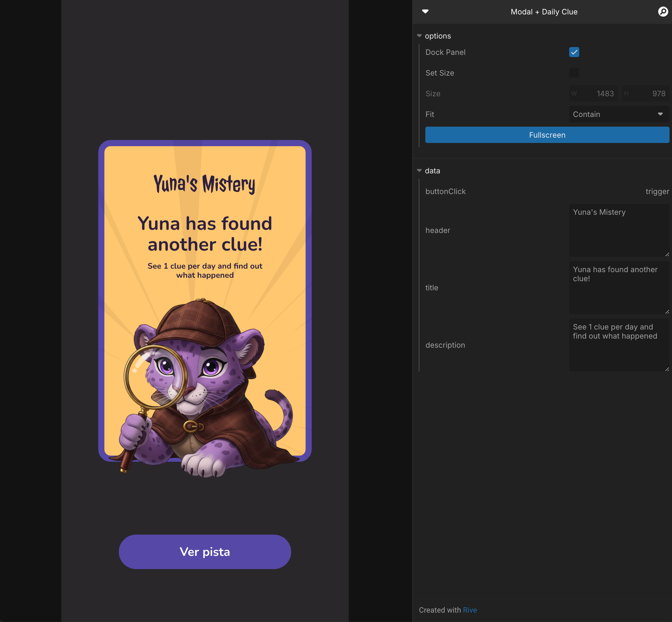Open the Fit dropdown set to Contain
Image resolution: width=672 pixels, height=622 pixels.
tap(618, 114)
